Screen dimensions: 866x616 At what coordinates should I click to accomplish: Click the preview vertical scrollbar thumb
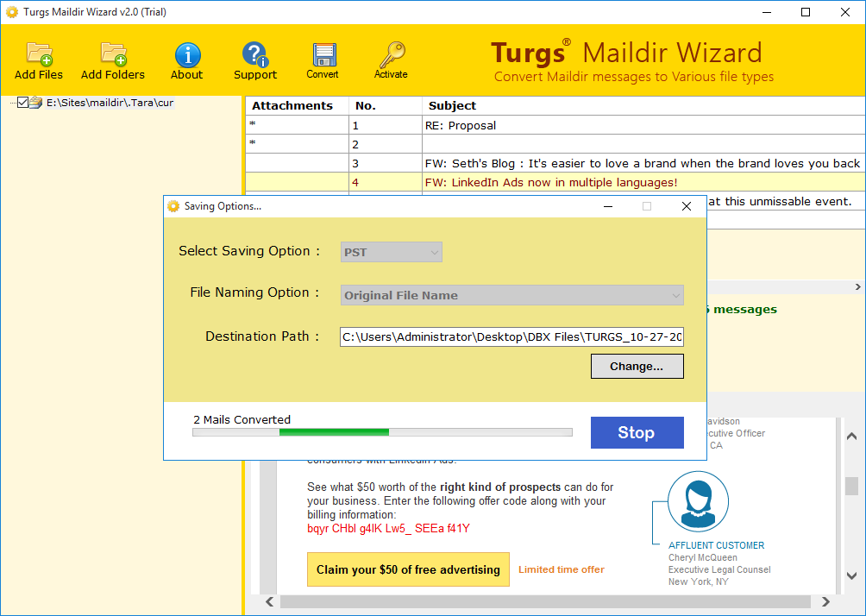851,487
